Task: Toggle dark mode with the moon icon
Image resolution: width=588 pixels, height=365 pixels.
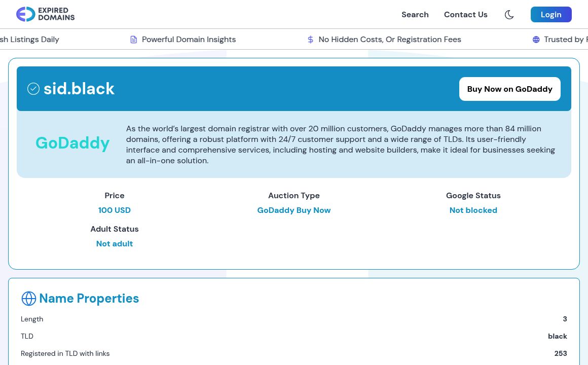Action: click(x=509, y=15)
